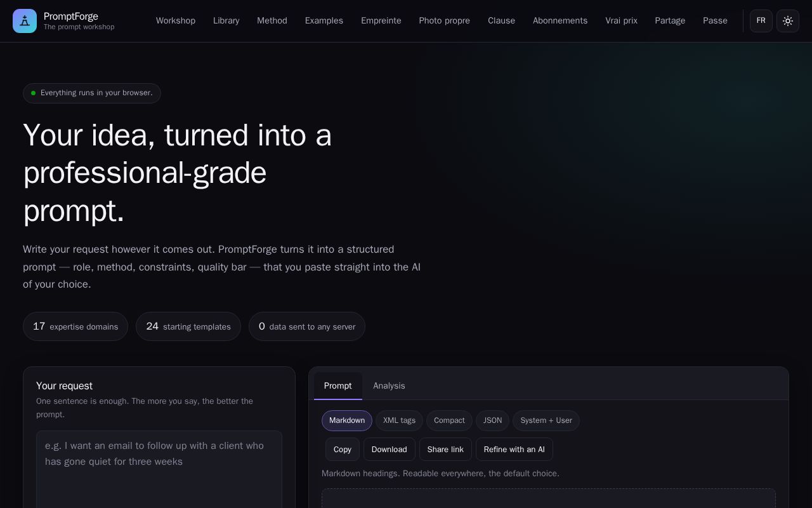Open the Empreinte nav link
This screenshot has width=812, height=508.
pyautogui.click(x=381, y=21)
